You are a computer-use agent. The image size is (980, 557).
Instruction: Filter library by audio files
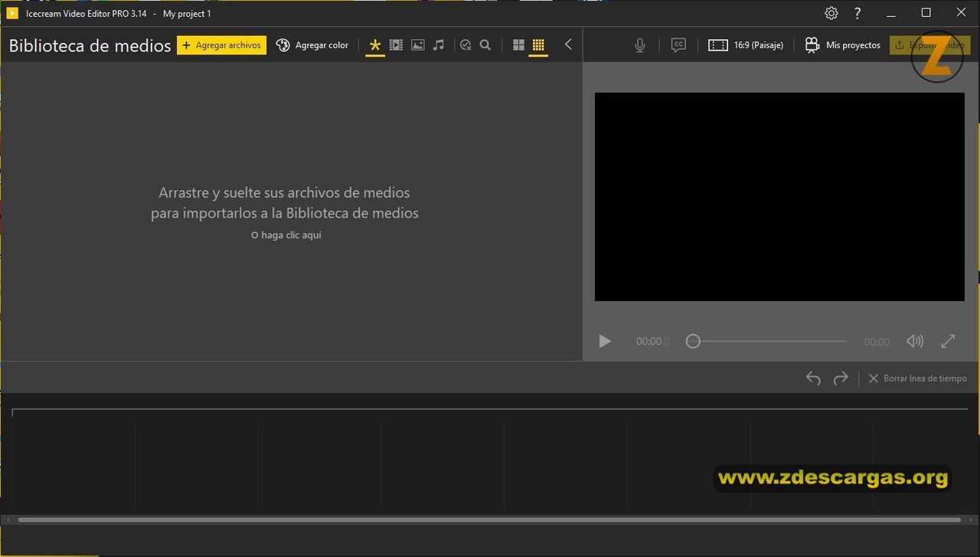[438, 45]
